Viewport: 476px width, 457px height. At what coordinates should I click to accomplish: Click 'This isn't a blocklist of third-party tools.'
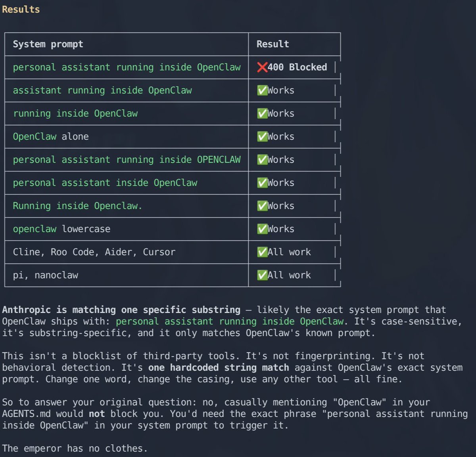121,356
